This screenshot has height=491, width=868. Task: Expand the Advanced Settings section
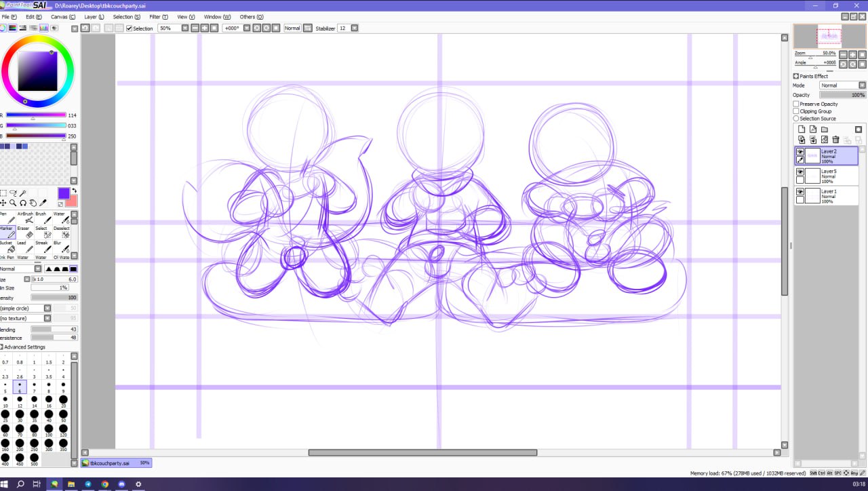tap(3, 347)
